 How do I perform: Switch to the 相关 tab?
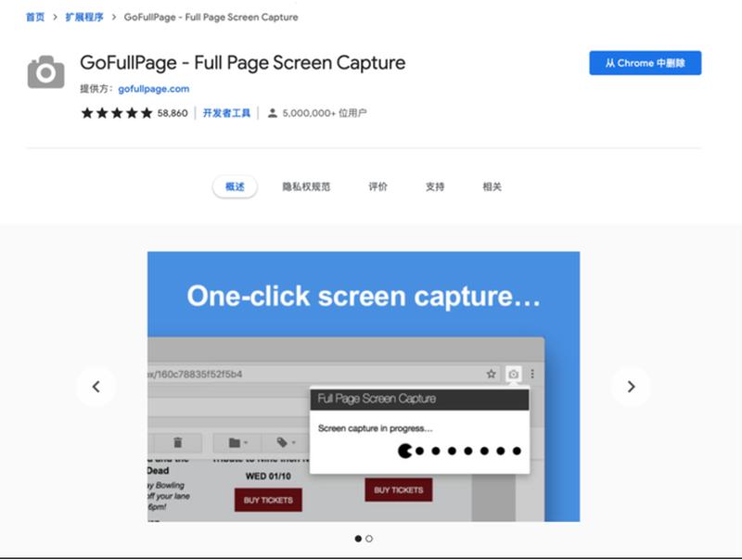point(493,187)
